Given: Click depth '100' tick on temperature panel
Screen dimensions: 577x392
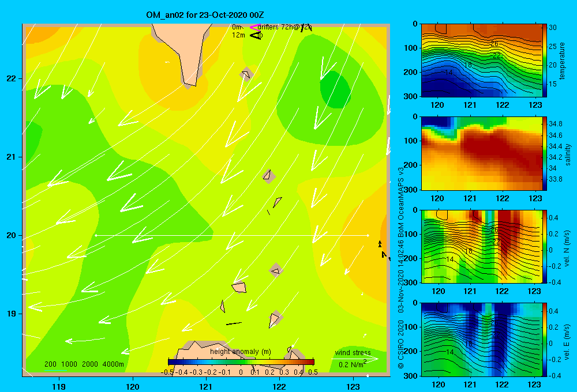Looking at the screenshot, I should click(x=411, y=48).
